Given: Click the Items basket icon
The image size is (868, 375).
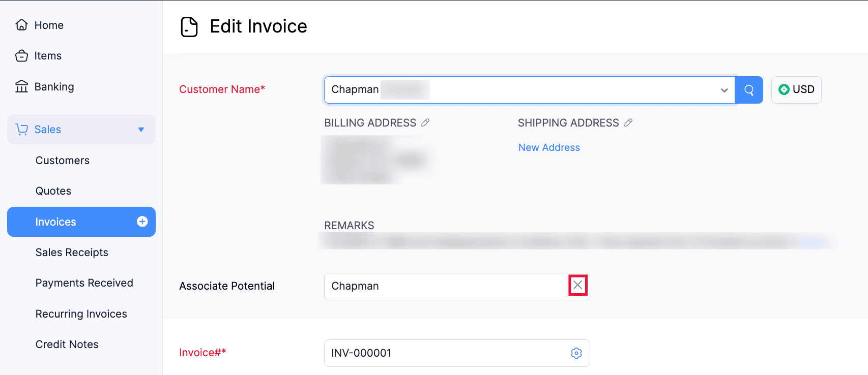Looking at the screenshot, I should pos(21,56).
